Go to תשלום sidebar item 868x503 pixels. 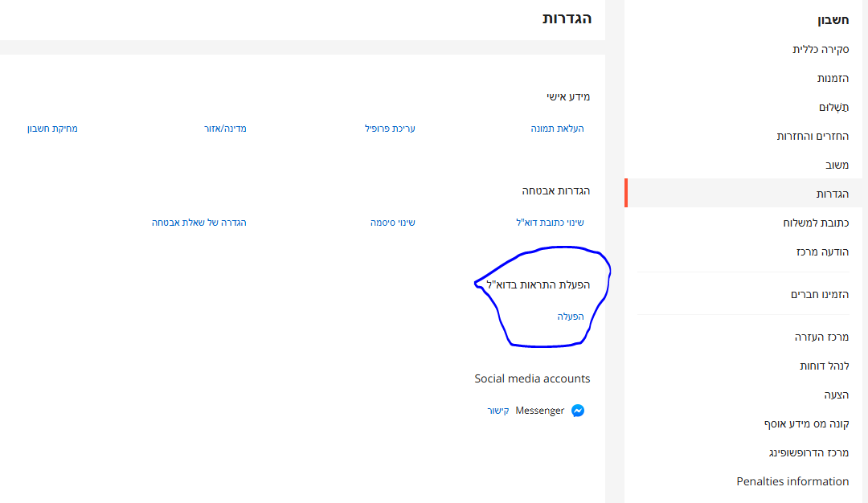click(x=833, y=108)
